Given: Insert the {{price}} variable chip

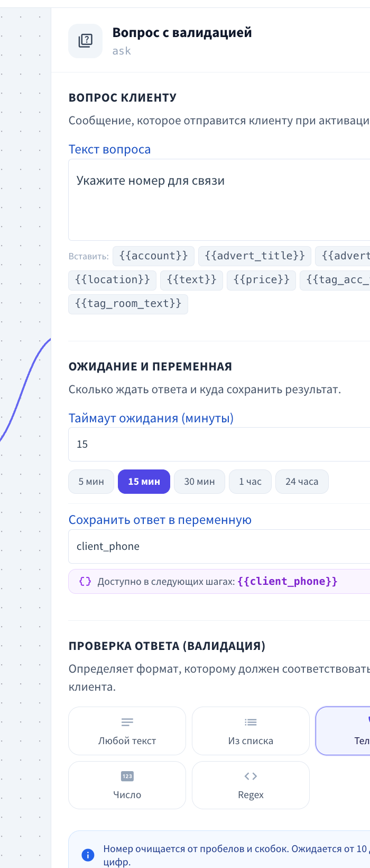Looking at the screenshot, I should [262, 280].
